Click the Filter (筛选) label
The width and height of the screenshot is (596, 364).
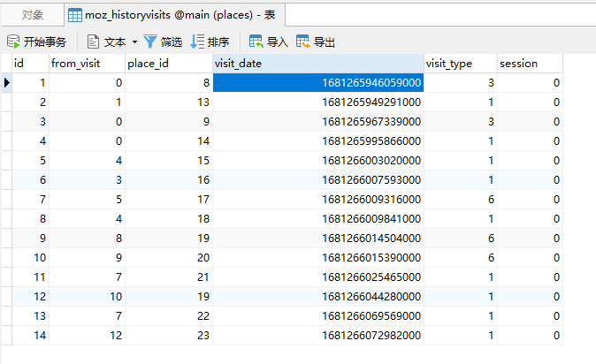172,42
